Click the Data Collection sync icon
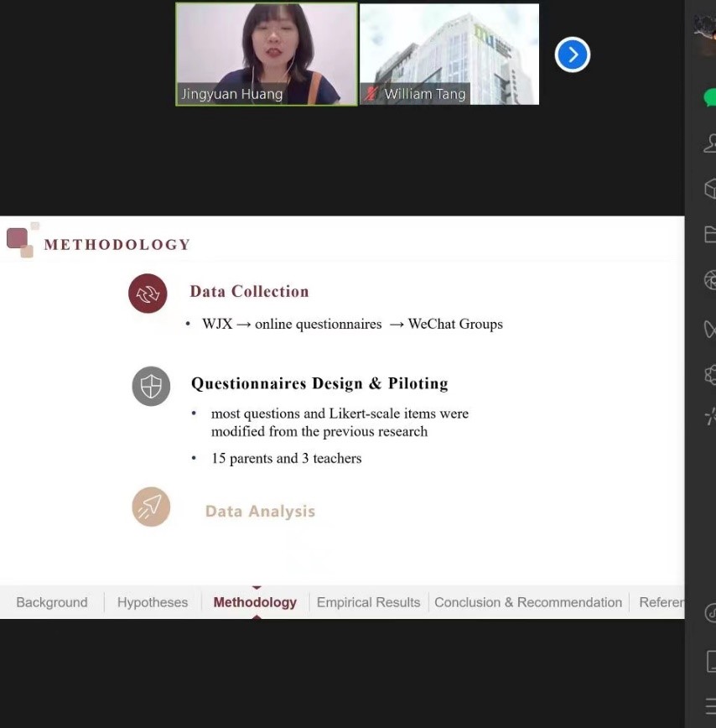The width and height of the screenshot is (716, 728). [x=148, y=294]
